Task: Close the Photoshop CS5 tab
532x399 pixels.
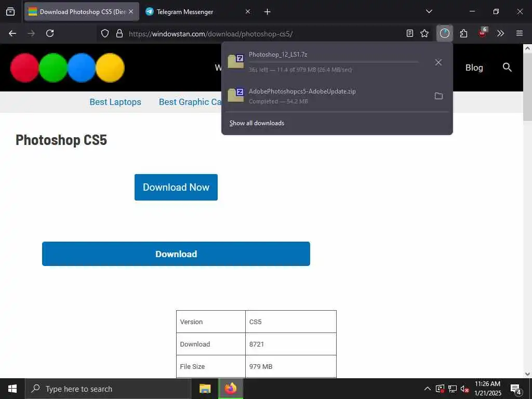Action: (x=131, y=12)
